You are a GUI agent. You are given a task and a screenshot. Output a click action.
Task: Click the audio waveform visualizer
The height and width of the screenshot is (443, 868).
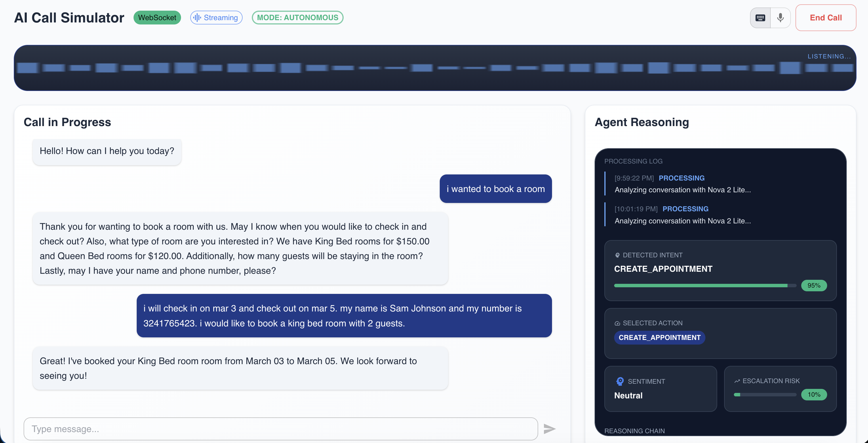435,68
